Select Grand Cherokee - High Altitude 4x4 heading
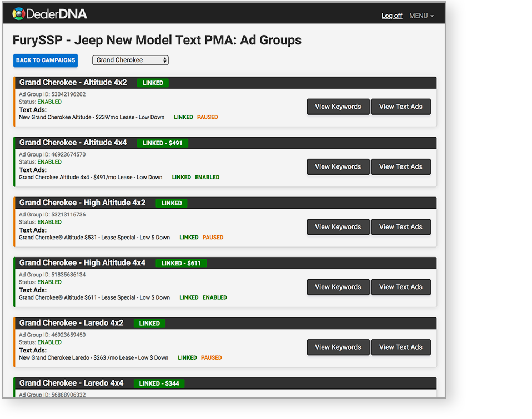 [82, 262]
